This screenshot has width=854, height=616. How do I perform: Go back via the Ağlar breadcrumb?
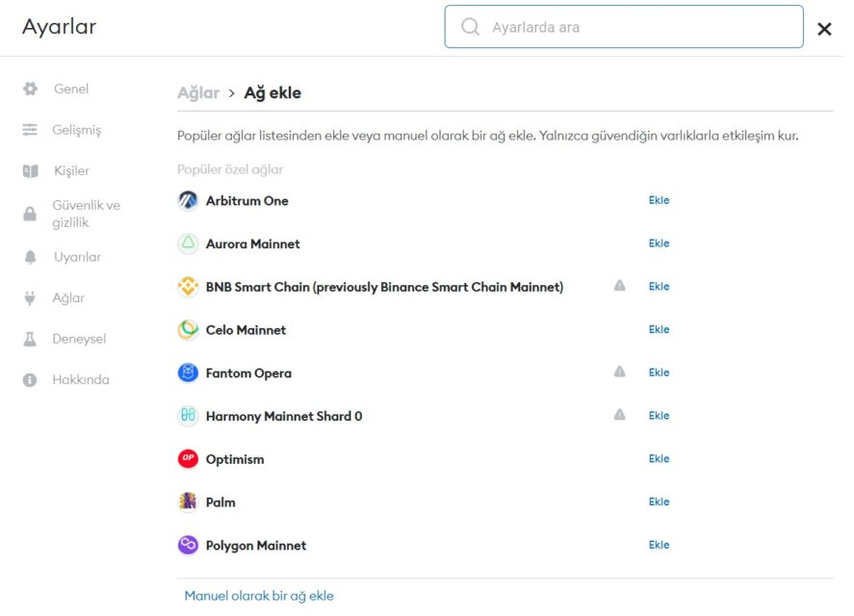(198, 93)
